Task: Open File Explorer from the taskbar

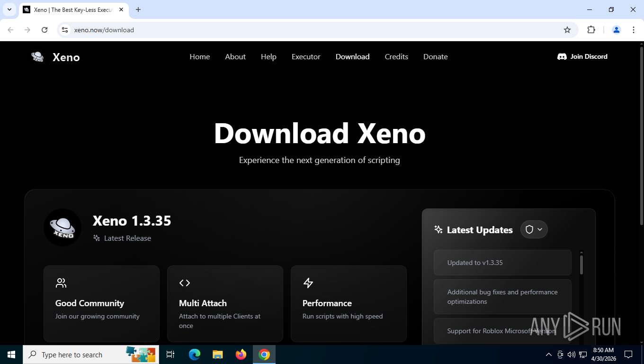Action: [217, 355]
